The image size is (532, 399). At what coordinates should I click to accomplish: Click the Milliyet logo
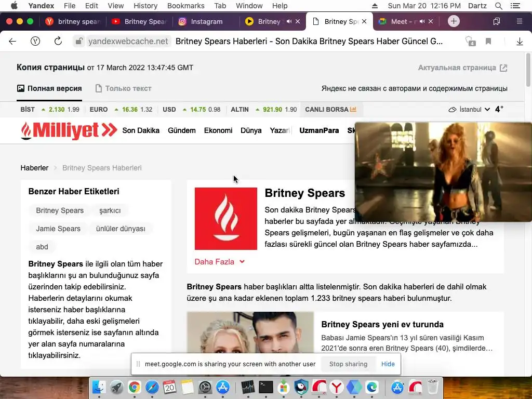(69, 130)
